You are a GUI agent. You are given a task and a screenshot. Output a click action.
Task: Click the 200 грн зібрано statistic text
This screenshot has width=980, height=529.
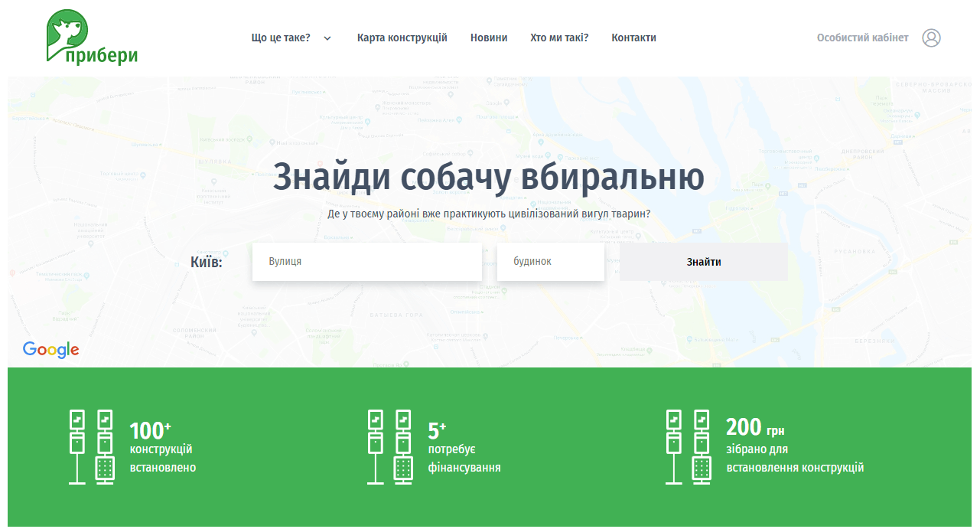794,449
